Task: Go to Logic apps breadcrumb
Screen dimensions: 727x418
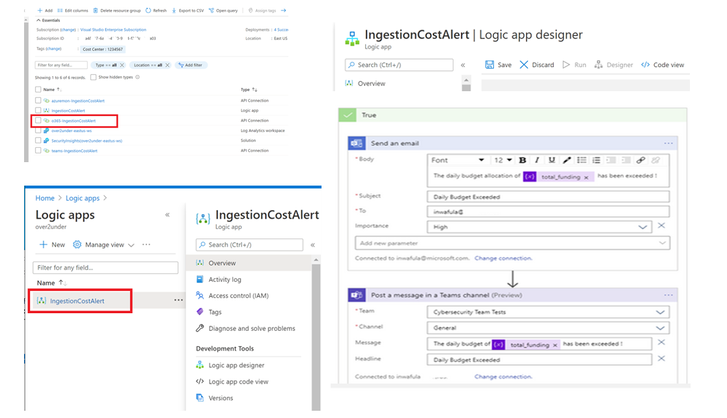Action: (83, 198)
